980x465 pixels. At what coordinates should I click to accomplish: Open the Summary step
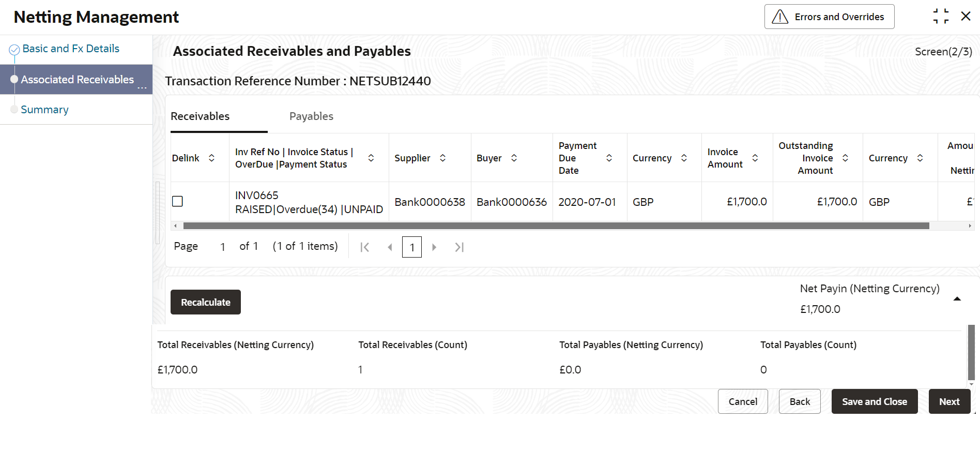44,110
